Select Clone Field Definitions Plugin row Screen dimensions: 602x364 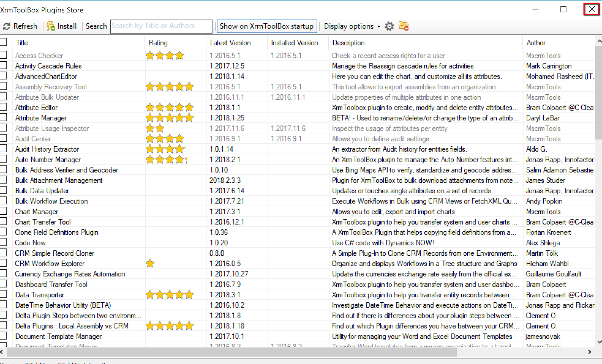click(297, 232)
